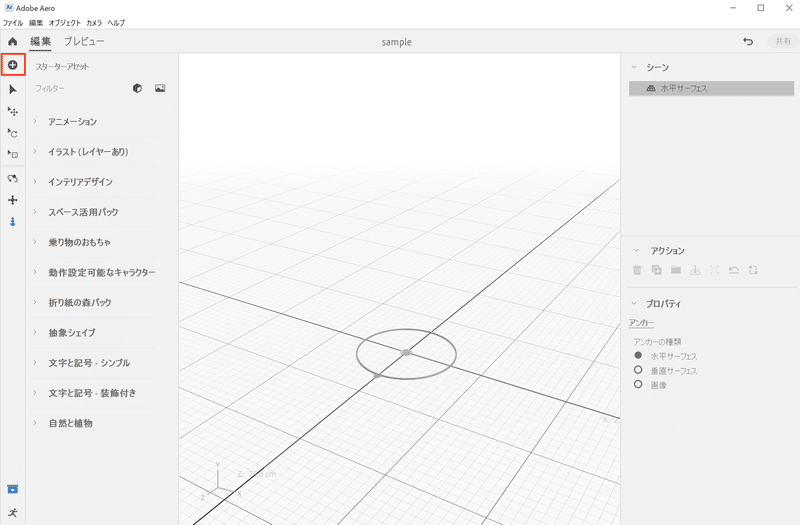Click the snap to ground action icon
This screenshot has width=800, height=525.
click(x=695, y=270)
